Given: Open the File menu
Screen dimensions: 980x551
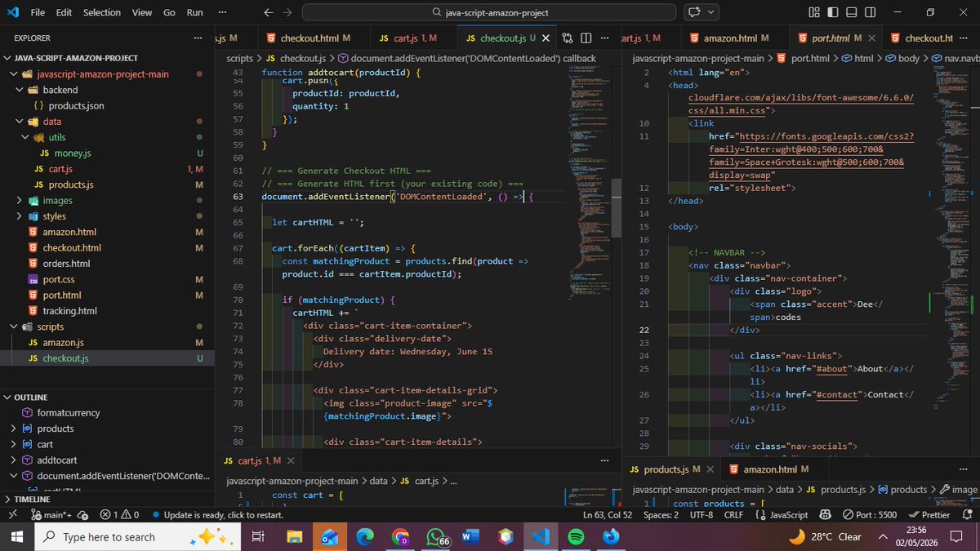Looking at the screenshot, I should click(x=38, y=12).
